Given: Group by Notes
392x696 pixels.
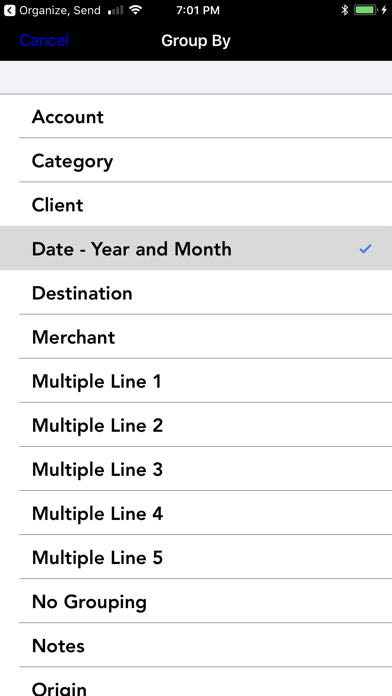Looking at the screenshot, I should pyautogui.click(x=196, y=646).
